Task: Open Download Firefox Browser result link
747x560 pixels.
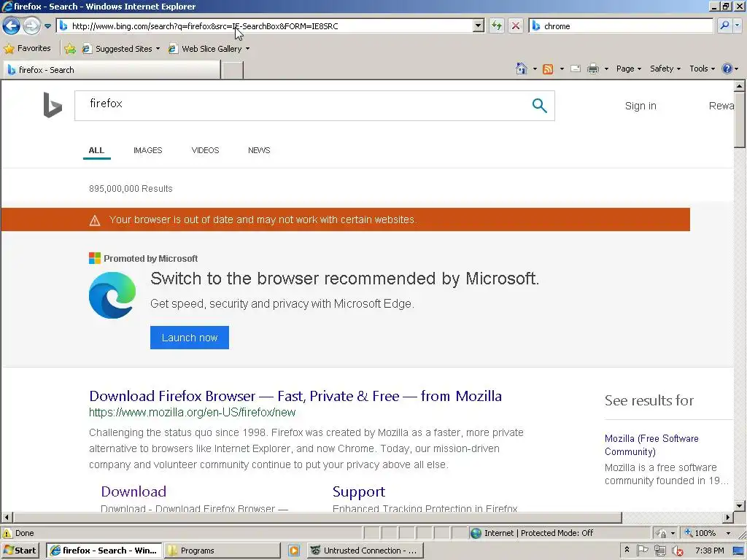Action: (295, 396)
